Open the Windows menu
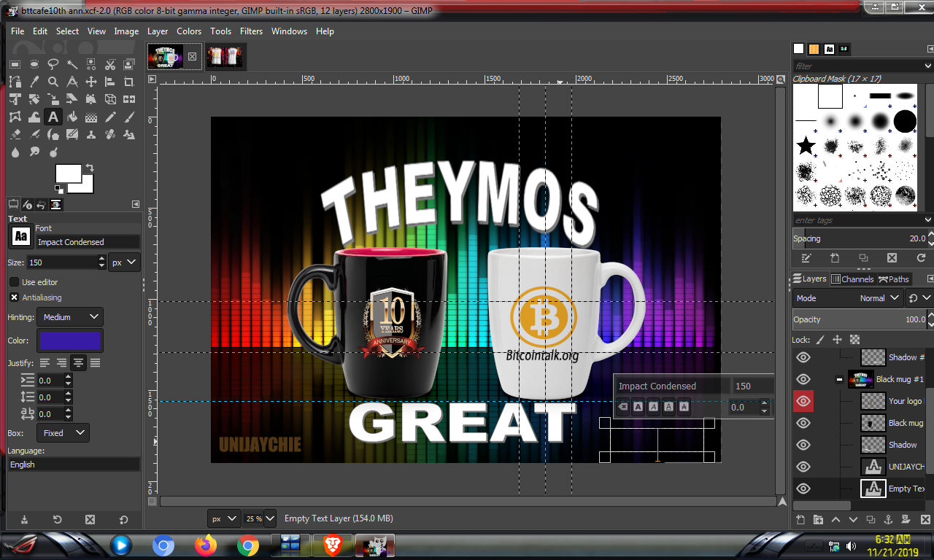Image resolution: width=934 pixels, height=560 pixels. pos(289,31)
